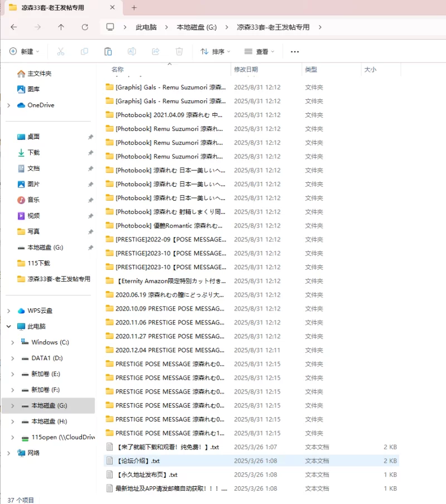The width and height of the screenshot is (446, 504).
Task: Expand the WPS云盘 tree node
Action: [9, 311]
